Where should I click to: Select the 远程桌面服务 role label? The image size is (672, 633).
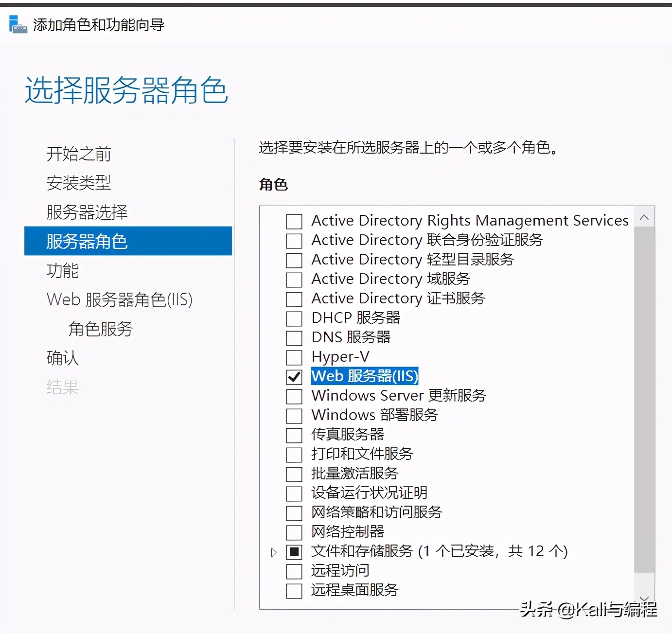[x=355, y=590]
